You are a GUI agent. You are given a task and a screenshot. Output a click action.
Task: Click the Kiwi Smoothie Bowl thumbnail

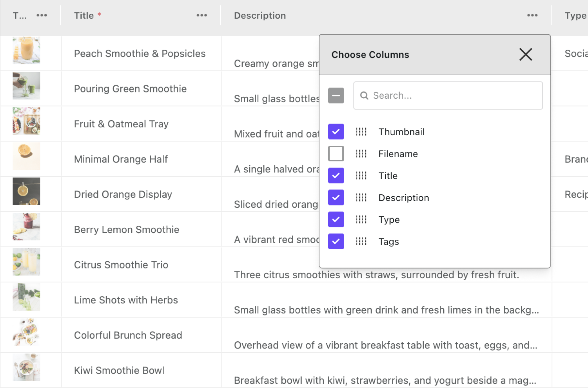click(x=26, y=367)
